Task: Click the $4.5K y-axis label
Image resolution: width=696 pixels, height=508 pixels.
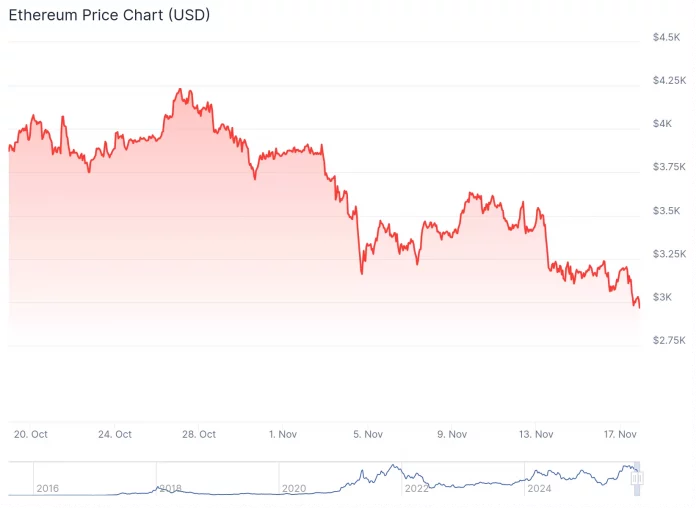Action: pos(667,37)
